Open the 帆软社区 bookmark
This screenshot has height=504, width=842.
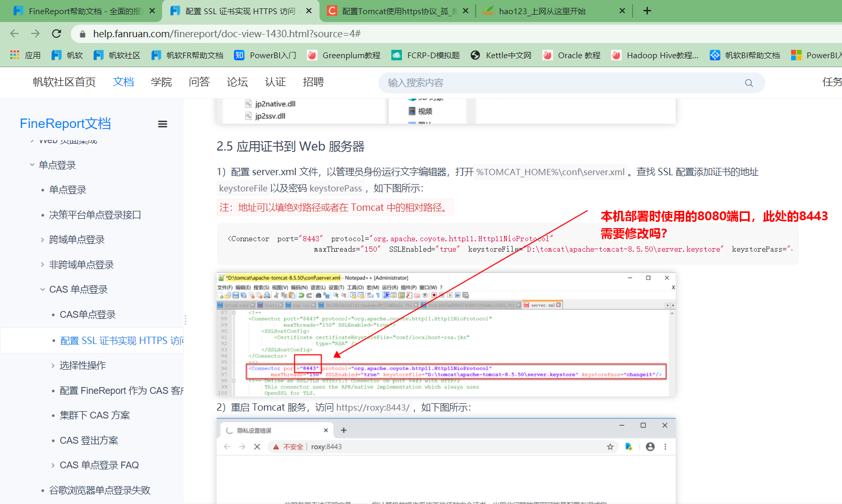tap(116, 55)
